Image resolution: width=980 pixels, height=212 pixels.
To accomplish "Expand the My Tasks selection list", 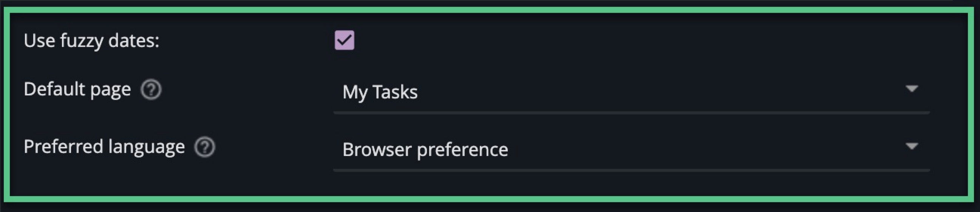I will pyautogui.click(x=631, y=92).
